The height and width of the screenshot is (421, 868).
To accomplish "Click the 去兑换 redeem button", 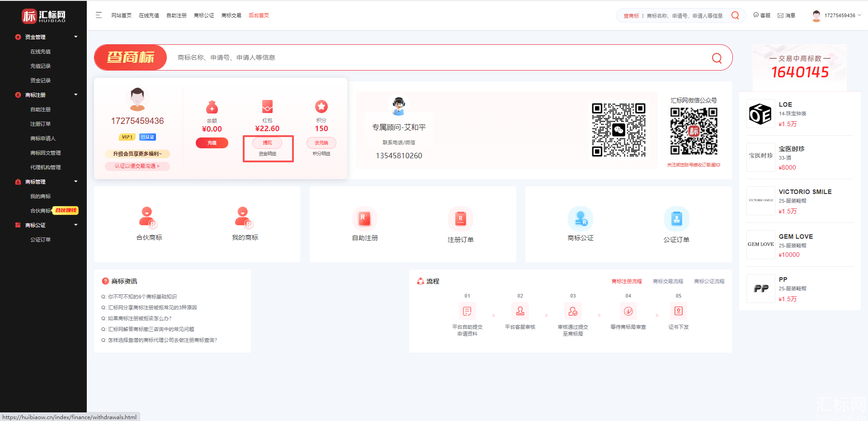I will pos(321,143).
